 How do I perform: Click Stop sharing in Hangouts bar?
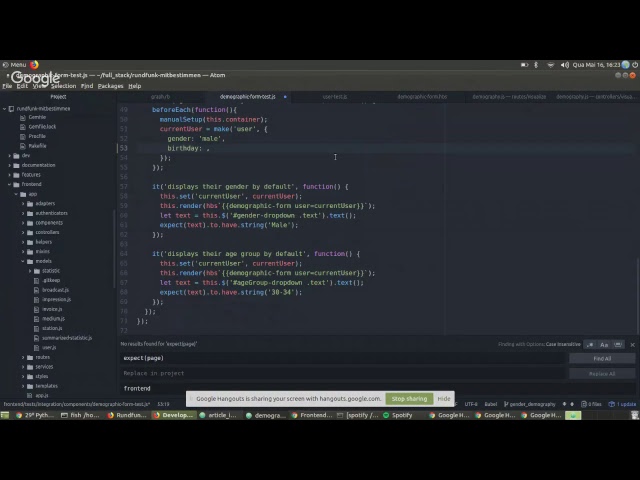pyautogui.click(x=409, y=399)
